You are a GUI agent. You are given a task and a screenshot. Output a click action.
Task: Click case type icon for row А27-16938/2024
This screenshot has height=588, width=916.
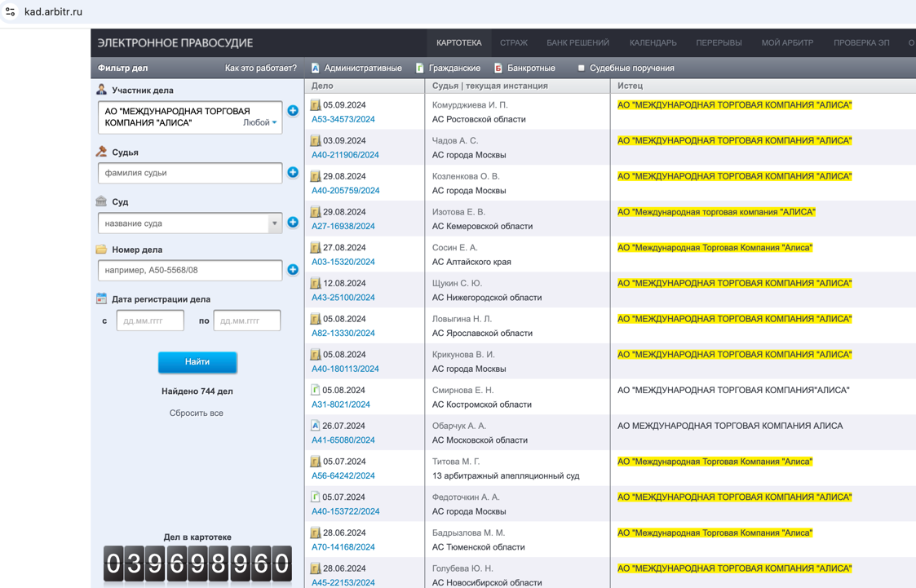(x=316, y=212)
